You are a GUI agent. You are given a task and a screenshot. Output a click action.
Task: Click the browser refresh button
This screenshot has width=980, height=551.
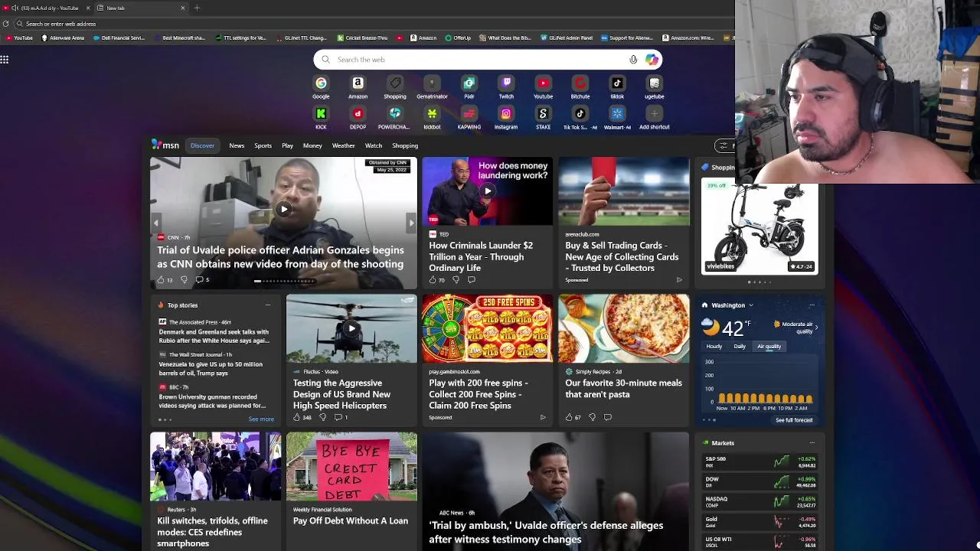tap(5, 24)
